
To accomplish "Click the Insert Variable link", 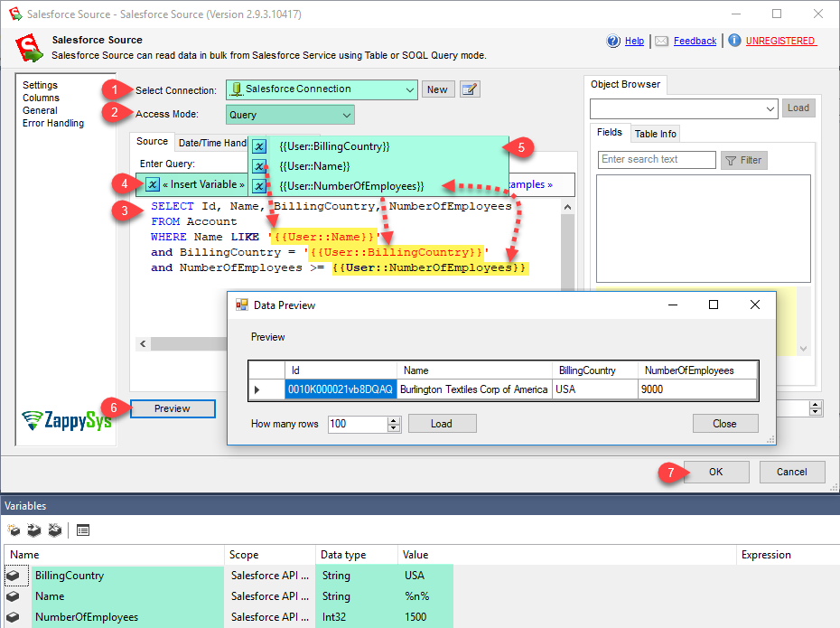I will [203, 184].
